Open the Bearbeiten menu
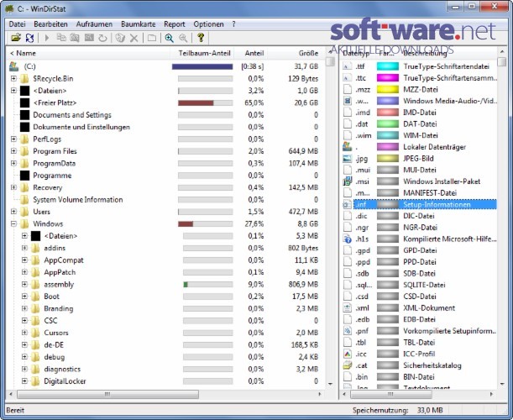Image resolution: width=513 pixels, height=420 pixels. point(50,24)
